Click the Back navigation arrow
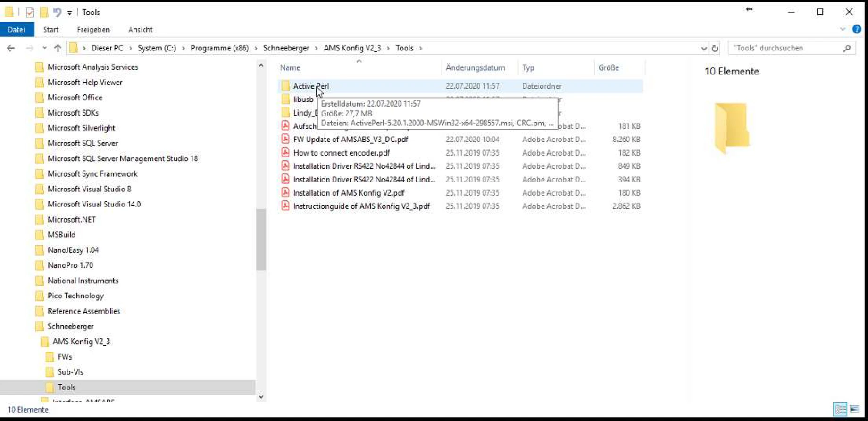 [x=11, y=48]
